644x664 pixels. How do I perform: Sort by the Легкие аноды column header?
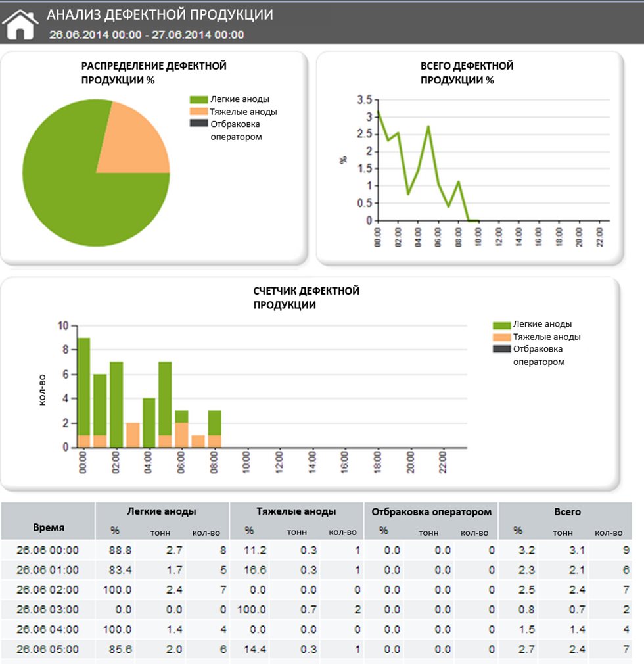[x=162, y=511]
